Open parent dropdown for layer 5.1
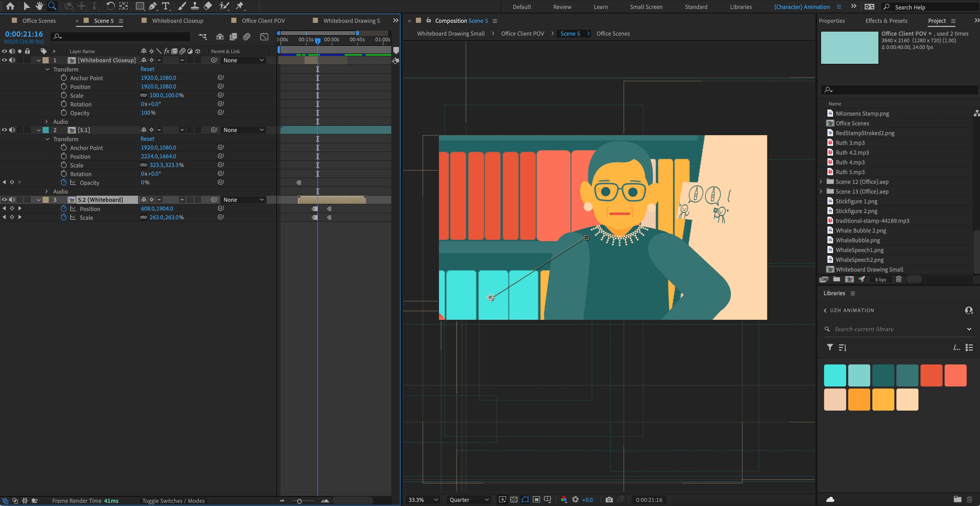980x506 pixels. point(244,130)
